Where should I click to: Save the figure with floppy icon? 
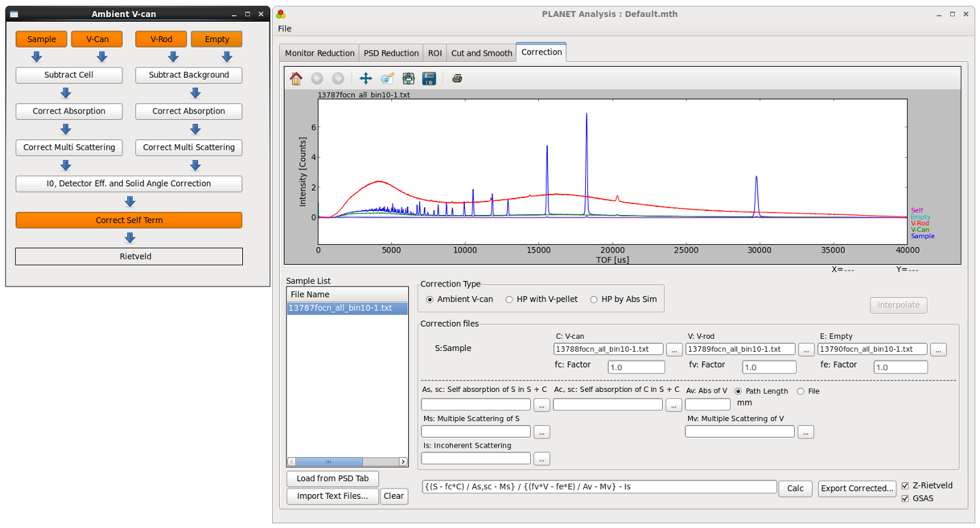[x=429, y=78]
